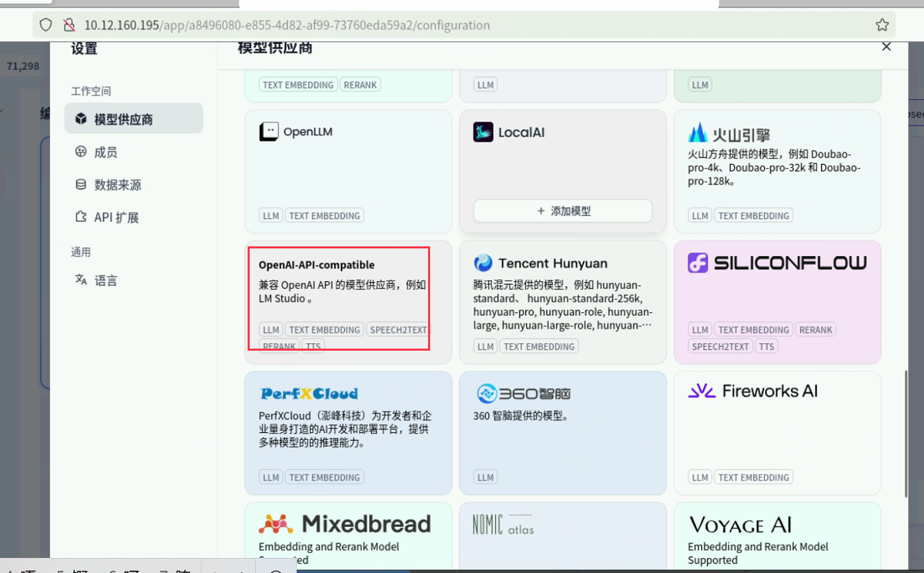This screenshot has width=924, height=573.
Task: Click the Voyage AI logo
Action: pyautogui.click(x=739, y=525)
